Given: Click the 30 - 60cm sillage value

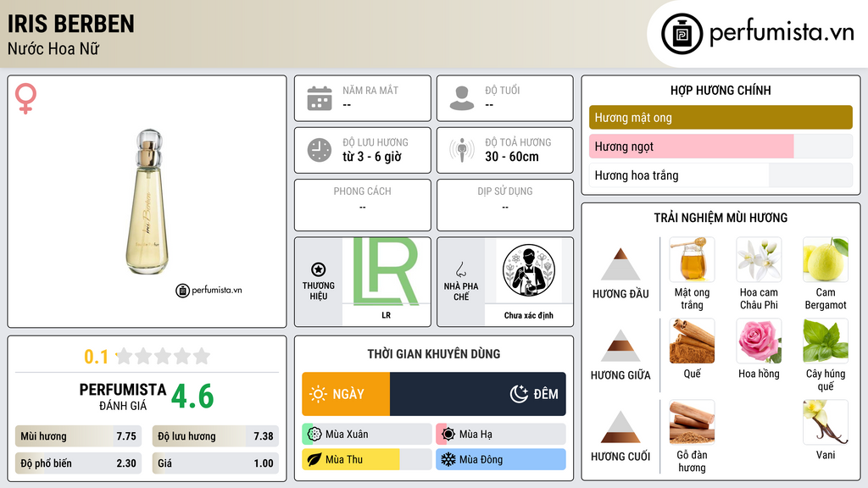Looking at the screenshot, I should pos(512,157).
